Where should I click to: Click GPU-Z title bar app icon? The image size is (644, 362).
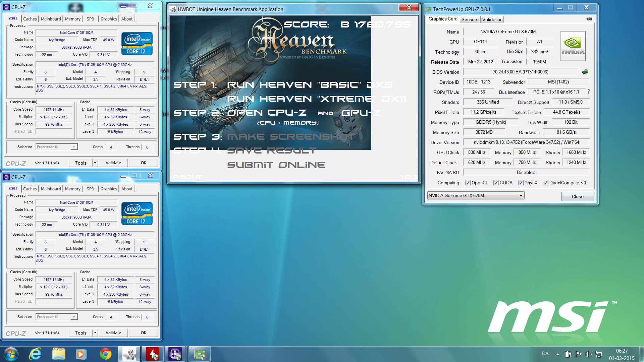tap(428, 9)
